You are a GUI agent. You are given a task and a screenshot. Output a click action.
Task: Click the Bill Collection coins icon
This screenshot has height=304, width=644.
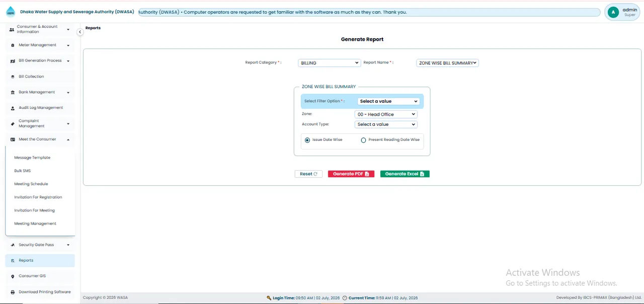[x=13, y=77]
